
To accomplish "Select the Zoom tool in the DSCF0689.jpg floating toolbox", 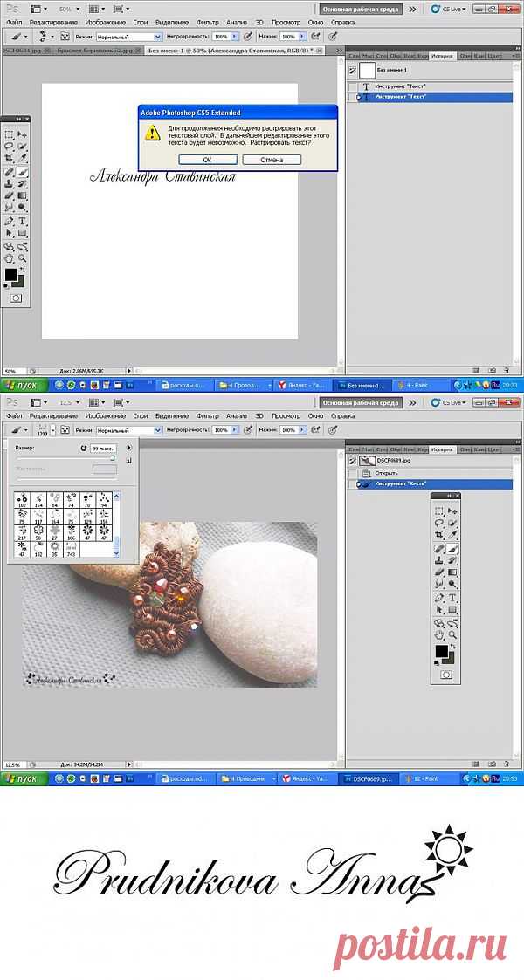I will (x=452, y=634).
